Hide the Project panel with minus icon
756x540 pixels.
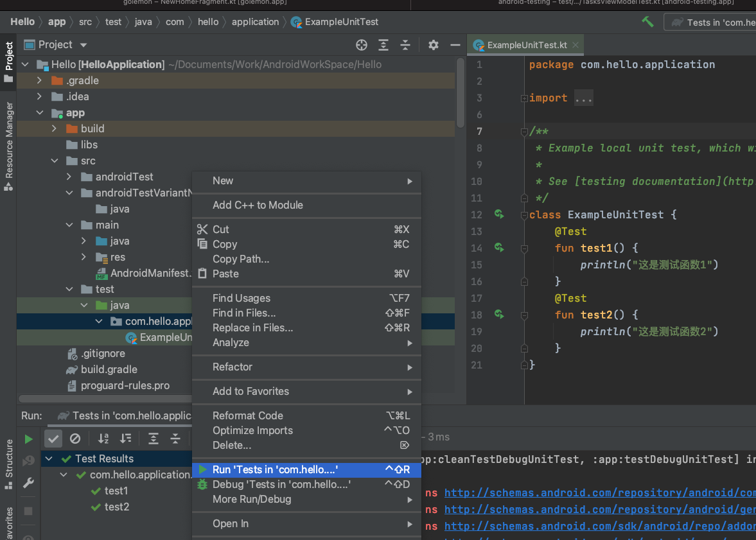tap(455, 45)
